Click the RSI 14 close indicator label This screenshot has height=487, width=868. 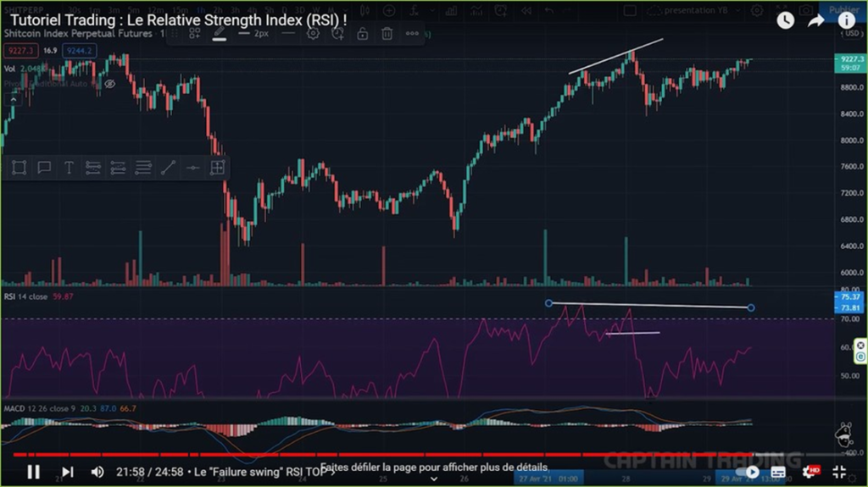tap(25, 296)
